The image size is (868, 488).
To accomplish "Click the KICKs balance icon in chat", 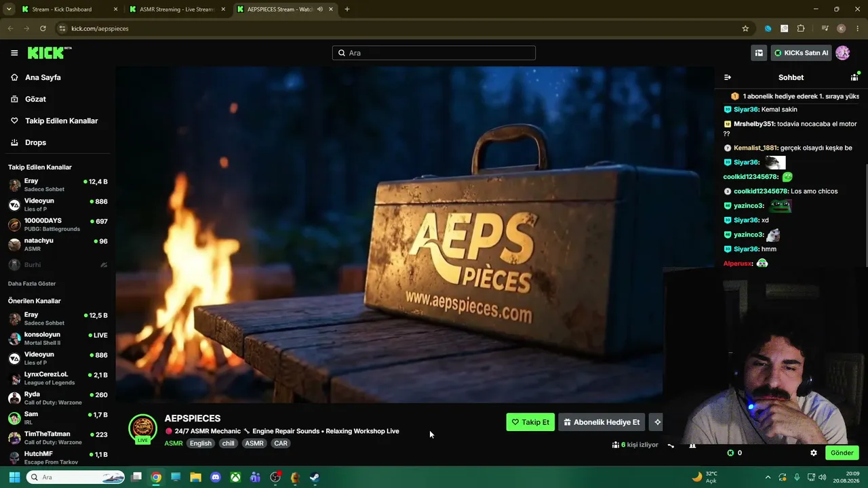I will pos(730,453).
